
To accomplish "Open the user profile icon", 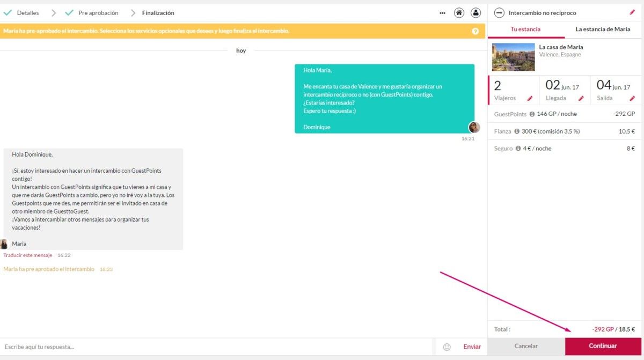I will pyautogui.click(x=475, y=13).
